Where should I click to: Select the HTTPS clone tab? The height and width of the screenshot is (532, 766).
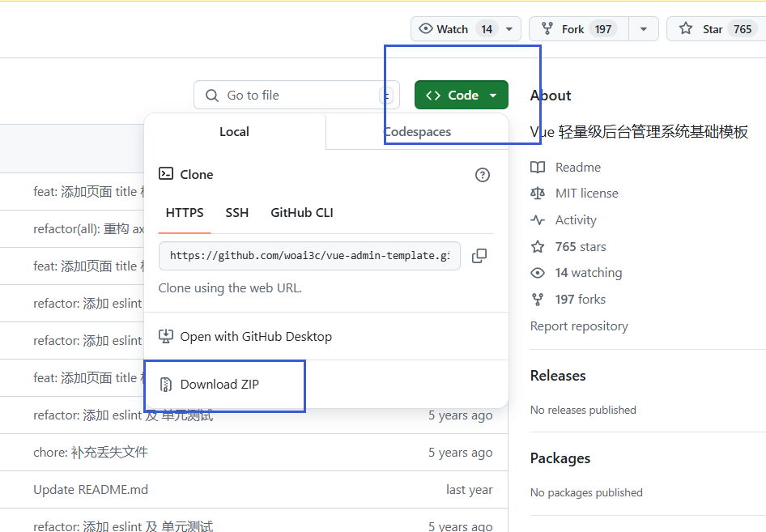(185, 213)
